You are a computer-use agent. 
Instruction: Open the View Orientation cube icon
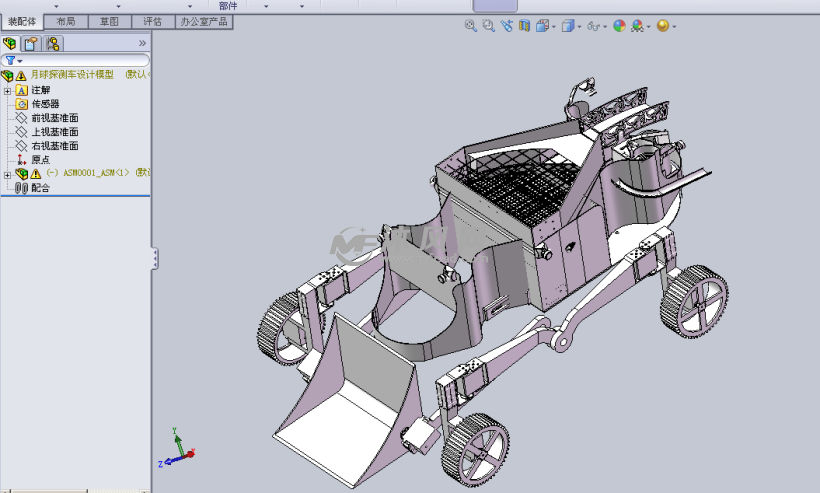click(x=542, y=26)
